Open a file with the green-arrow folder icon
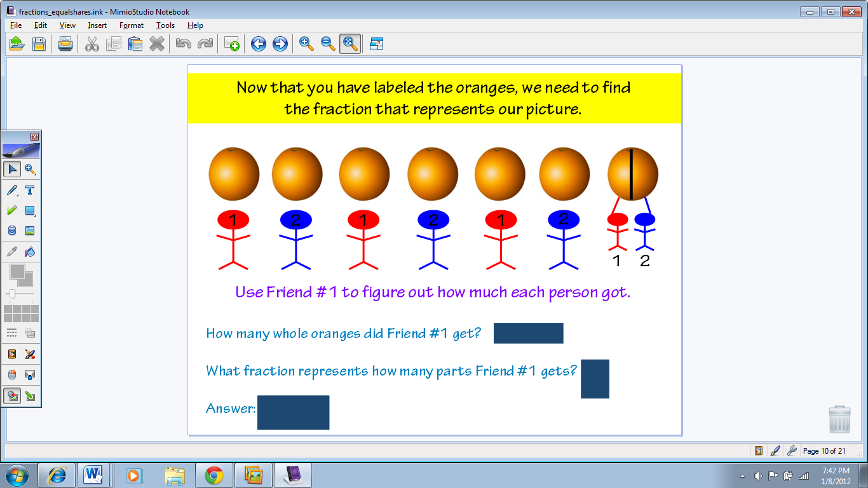 pyautogui.click(x=17, y=44)
